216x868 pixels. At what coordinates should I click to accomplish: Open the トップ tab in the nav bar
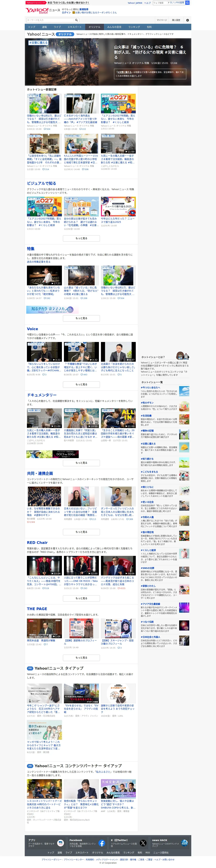pyautogui.click(x=32, y=27)
